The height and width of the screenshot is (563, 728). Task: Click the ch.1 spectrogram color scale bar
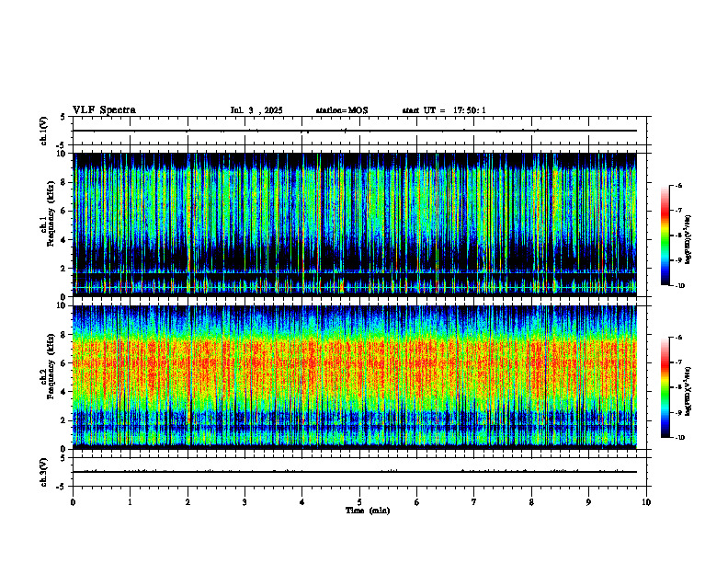[665, 236]
